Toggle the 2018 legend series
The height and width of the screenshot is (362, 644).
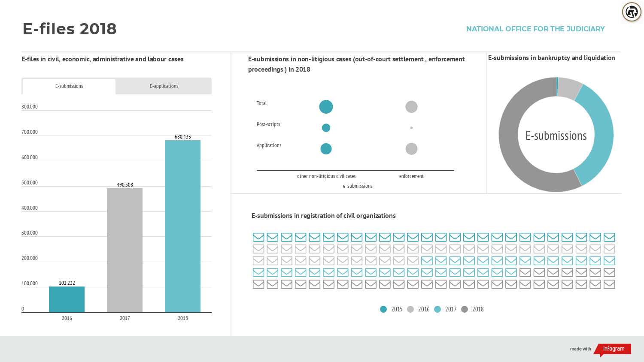(472, 309)
